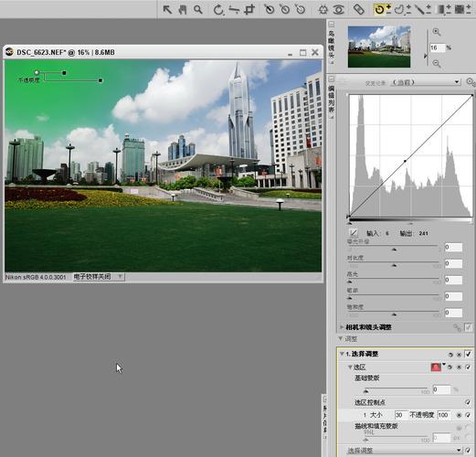The width and height of the screenshot is (476, 457).
Task: Click the zoom percentage field showing 16
Action: pos(437,48)
